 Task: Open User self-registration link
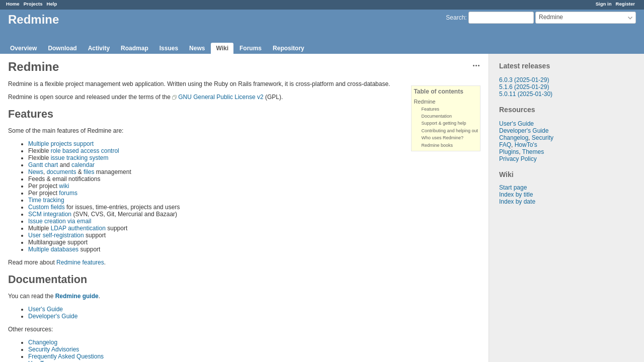[56, 235]
